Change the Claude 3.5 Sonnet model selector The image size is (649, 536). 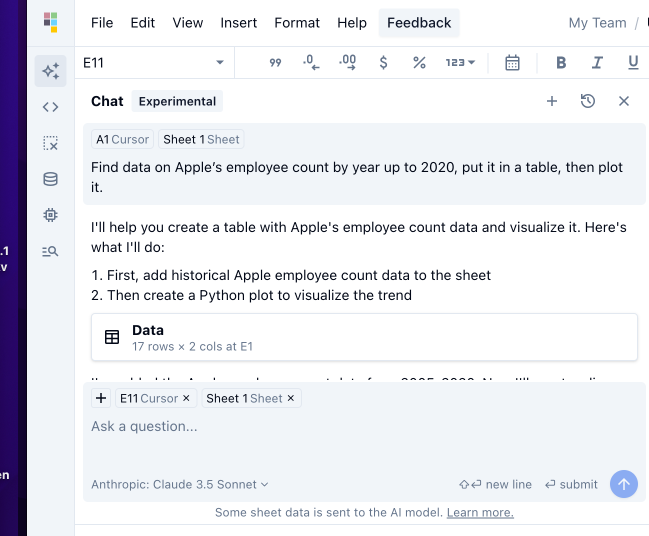coord(180,485)
